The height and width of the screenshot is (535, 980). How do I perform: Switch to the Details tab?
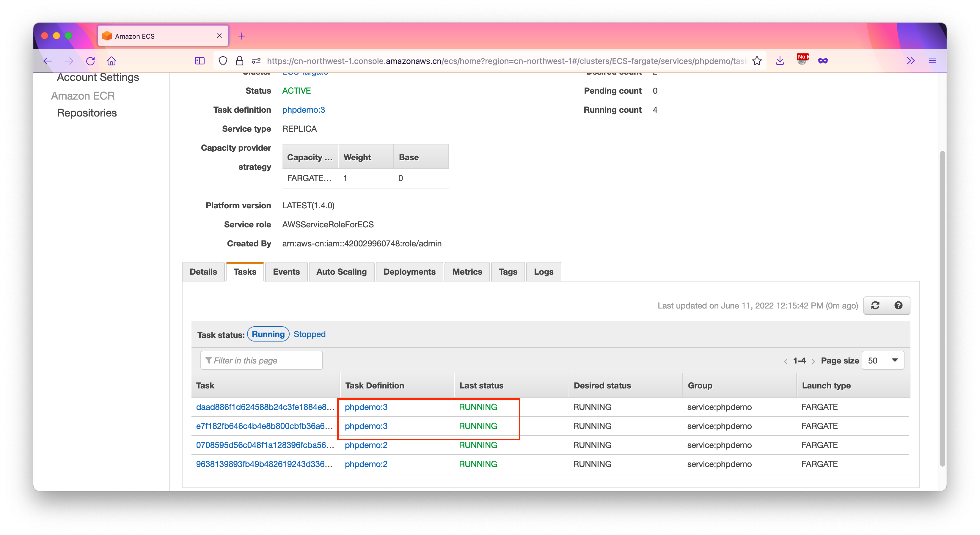pos(203,272)
